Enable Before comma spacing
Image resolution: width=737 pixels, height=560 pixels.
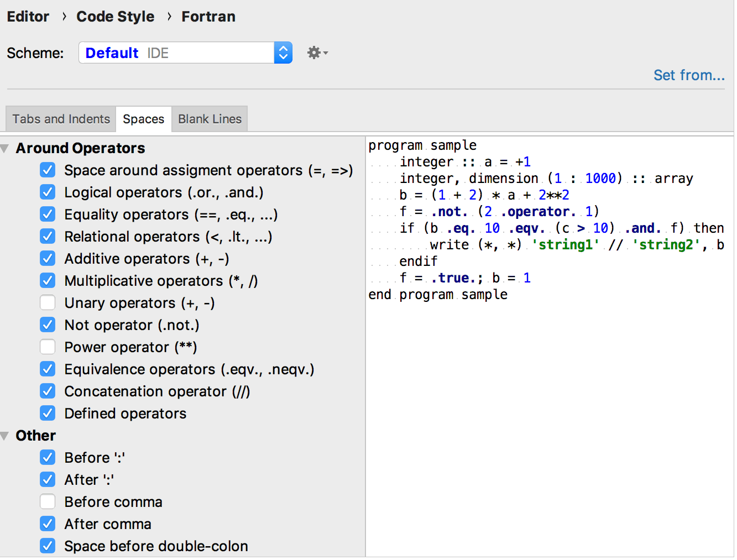48,501
